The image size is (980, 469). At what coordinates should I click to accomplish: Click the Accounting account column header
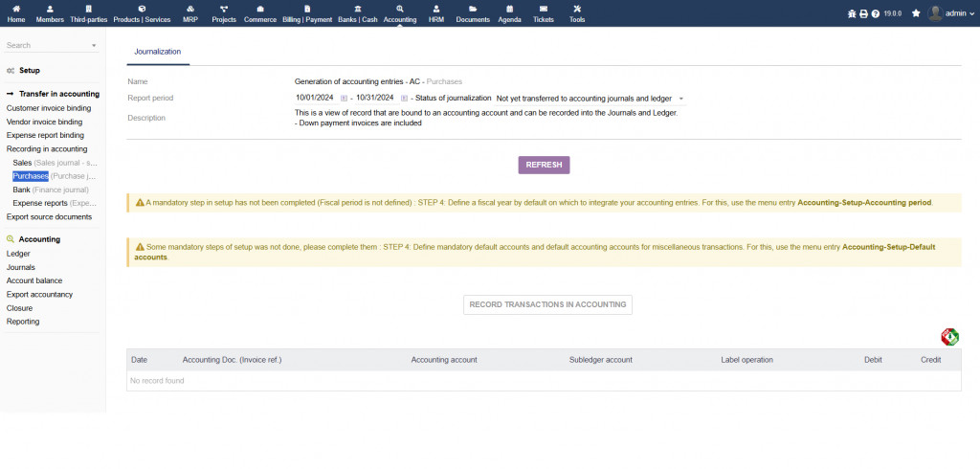[x=444, y=360]
